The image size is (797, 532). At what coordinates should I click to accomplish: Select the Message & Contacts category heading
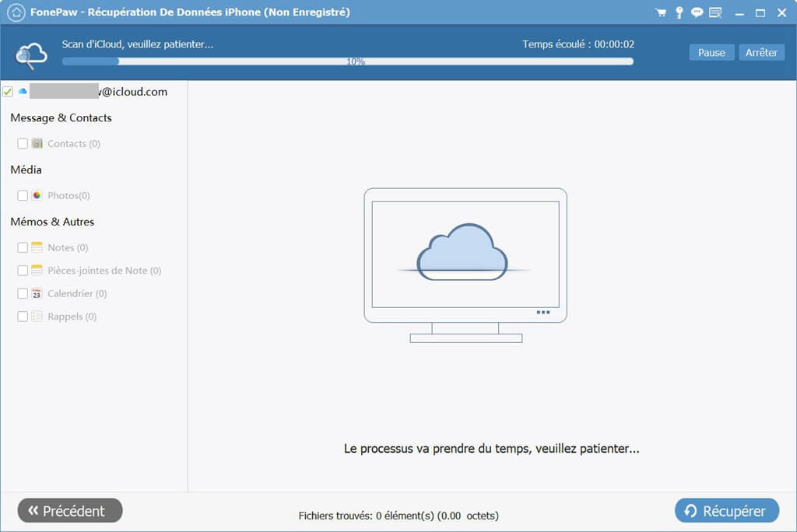61,118
